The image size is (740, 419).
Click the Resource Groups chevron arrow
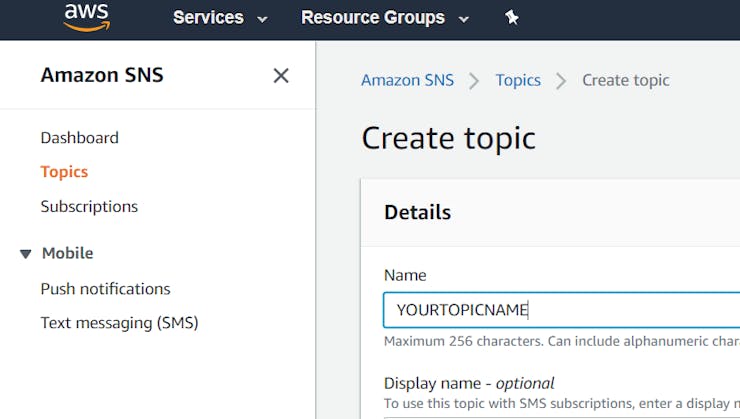point(463,18)
